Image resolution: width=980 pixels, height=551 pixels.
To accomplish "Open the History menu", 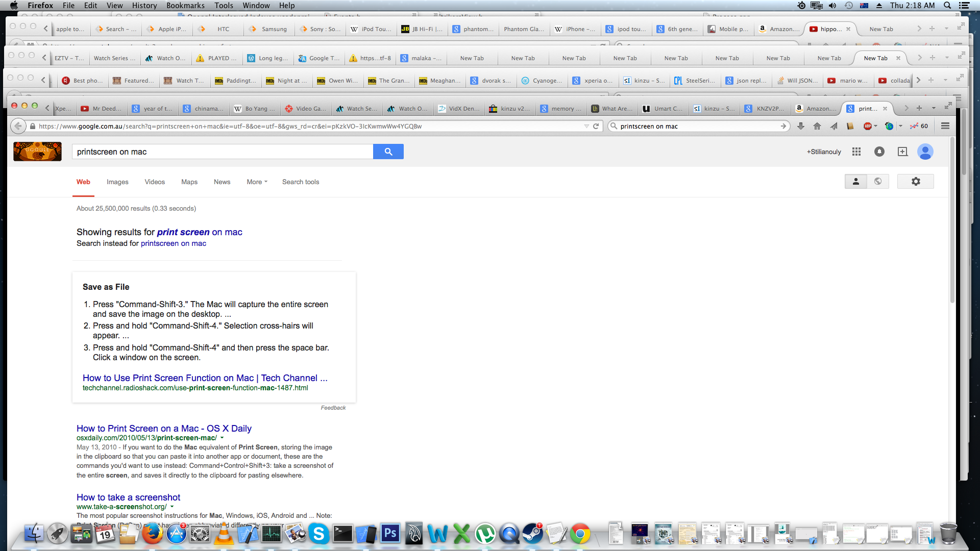I will 144,5.
